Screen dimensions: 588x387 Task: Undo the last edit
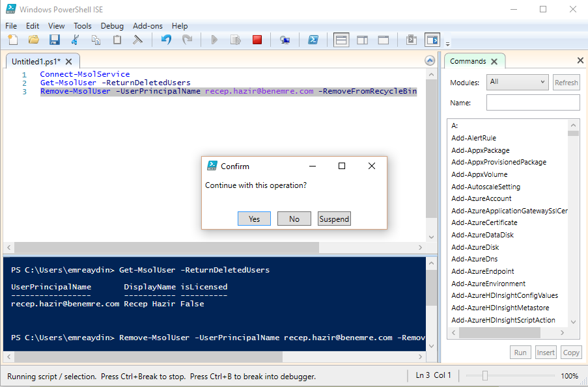(166, 40)
